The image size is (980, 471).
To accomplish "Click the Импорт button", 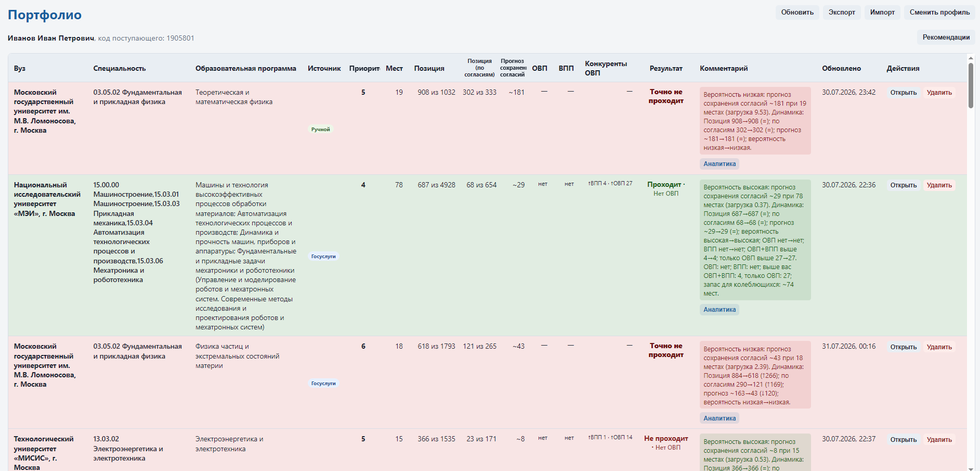I will pos(882,12).
